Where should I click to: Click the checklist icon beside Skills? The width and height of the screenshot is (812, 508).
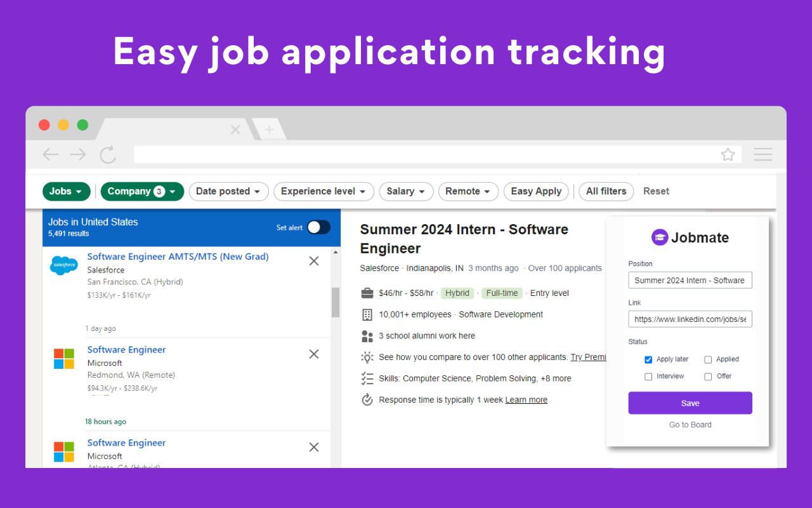pyautogui.click(x=367, y=378)
